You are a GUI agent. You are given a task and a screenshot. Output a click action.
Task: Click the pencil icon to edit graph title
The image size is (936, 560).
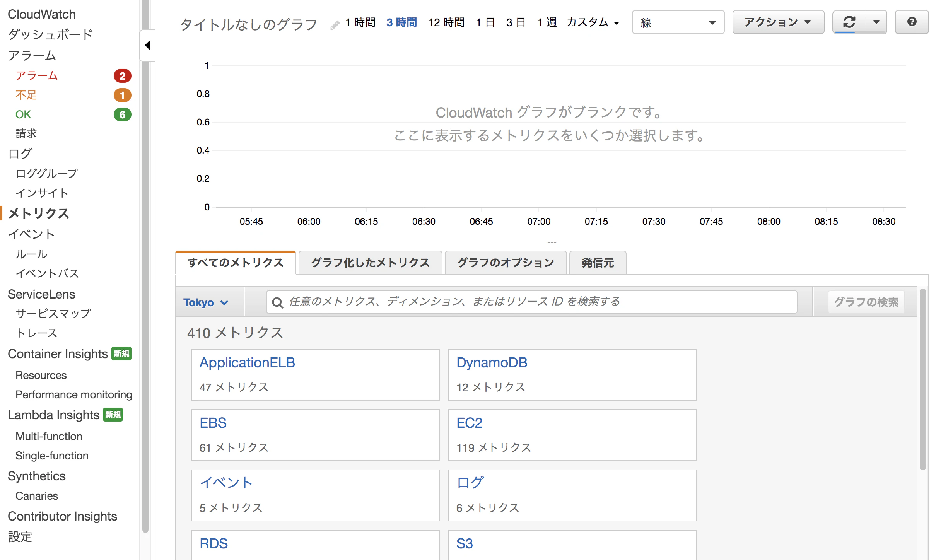pos(335,26)
